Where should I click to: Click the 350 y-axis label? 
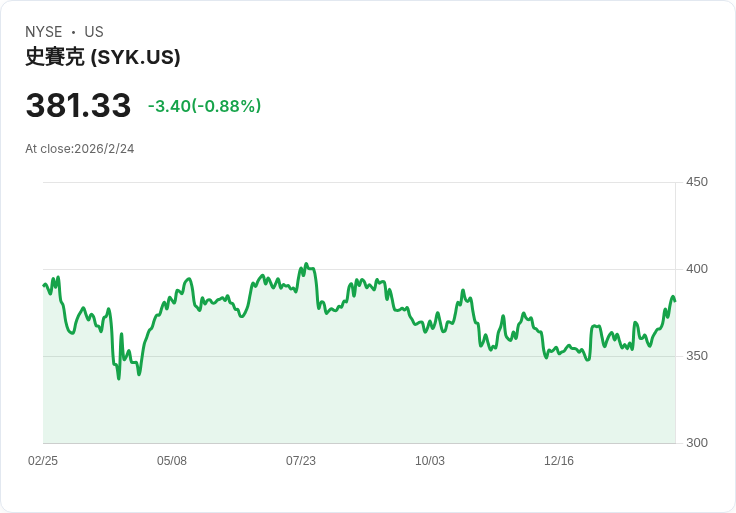point(697,356)
